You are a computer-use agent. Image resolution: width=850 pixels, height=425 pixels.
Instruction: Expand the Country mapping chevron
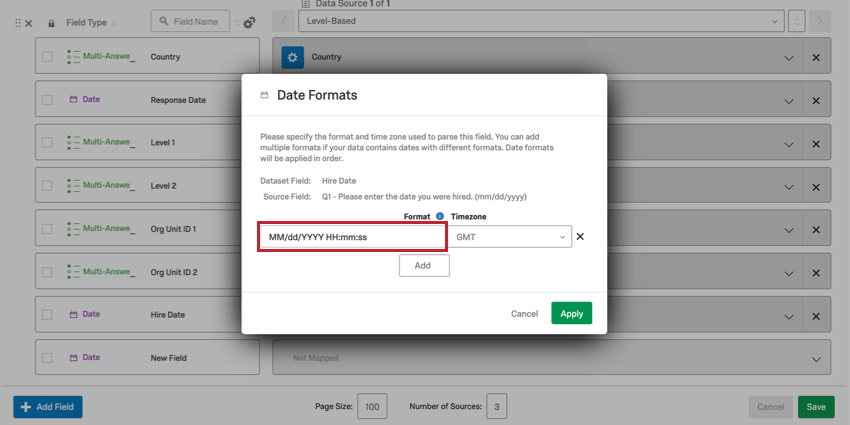coord(789,58)
